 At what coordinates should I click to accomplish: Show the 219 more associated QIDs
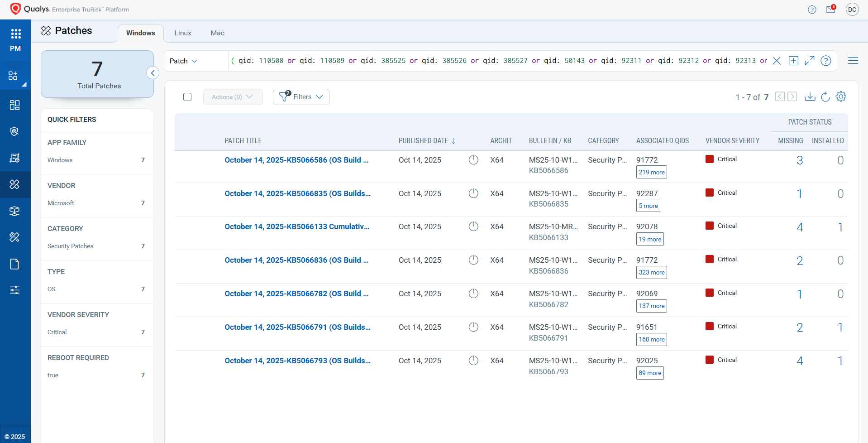tap(651, 172)
